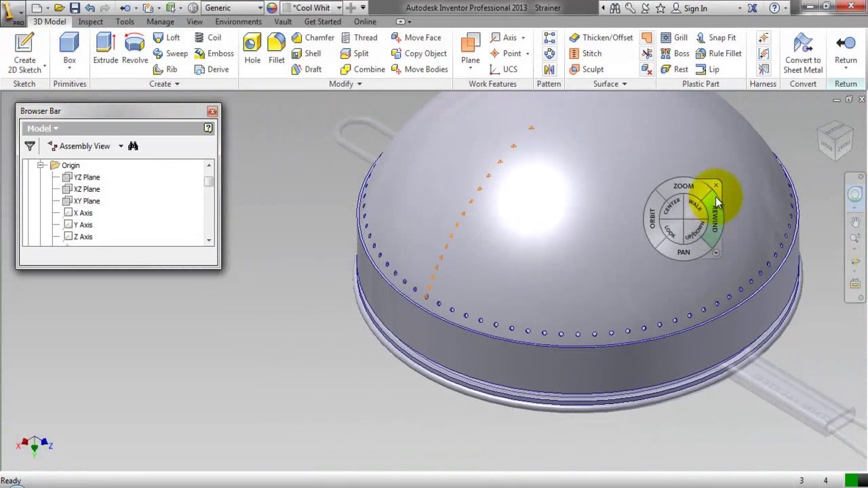Choose the Loft tool
This screenshot has height=488, width=868.
(166, 37)
